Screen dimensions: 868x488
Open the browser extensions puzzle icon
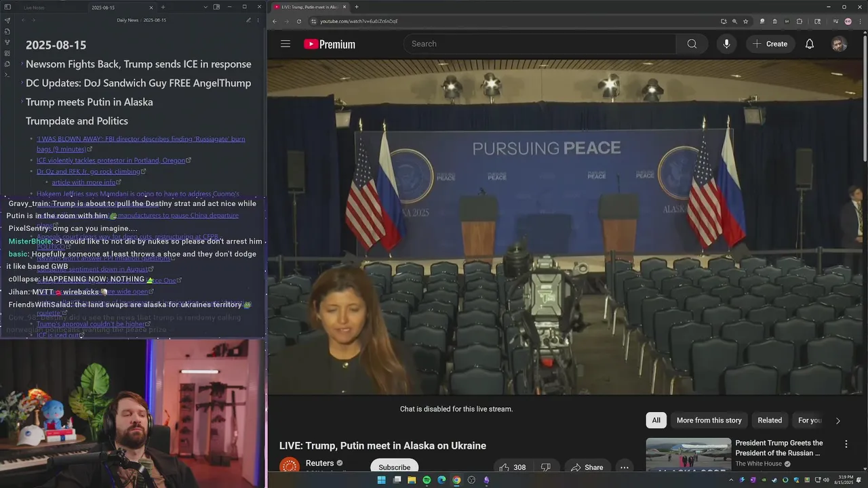click(800, 21)
